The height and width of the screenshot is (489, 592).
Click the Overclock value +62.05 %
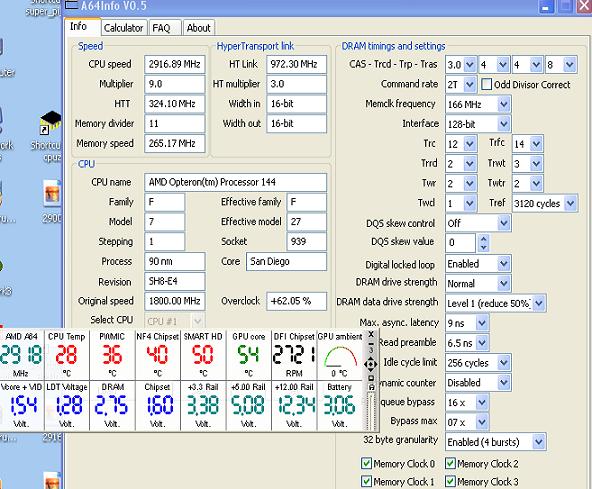point(296,301)
